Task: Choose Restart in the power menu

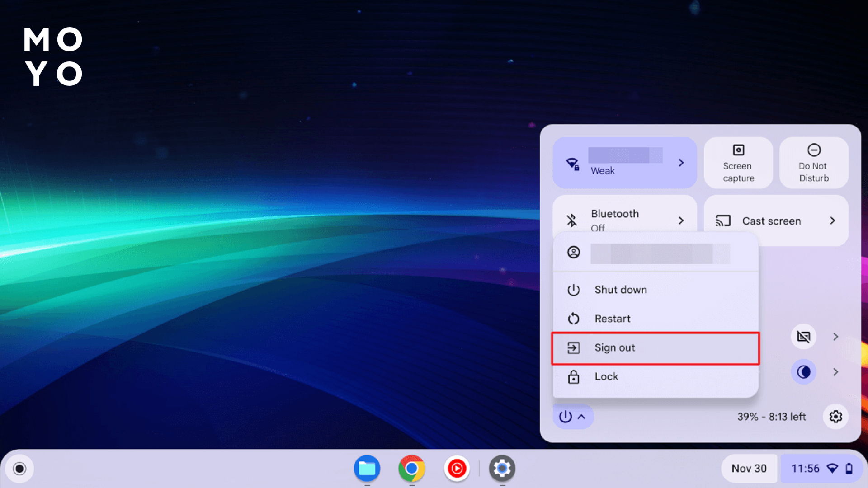Action: (x=612, y=319)
